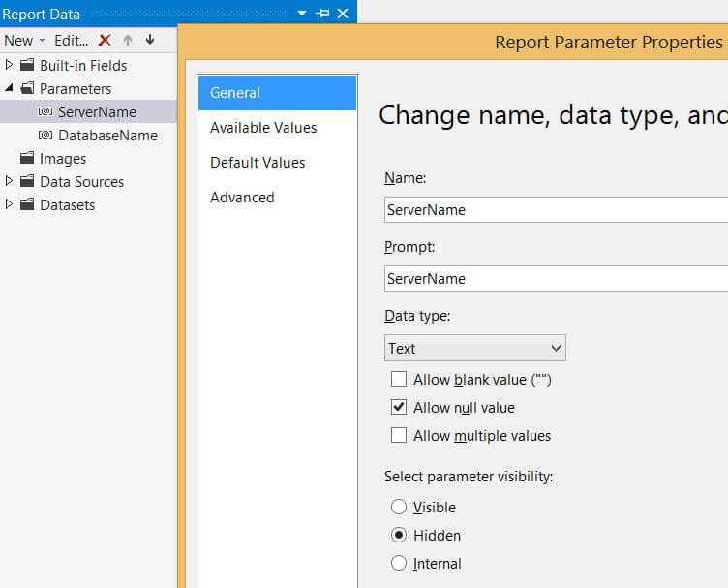
Task: Enable Allow blank value checkbox
Action: (x=399, y=380)
